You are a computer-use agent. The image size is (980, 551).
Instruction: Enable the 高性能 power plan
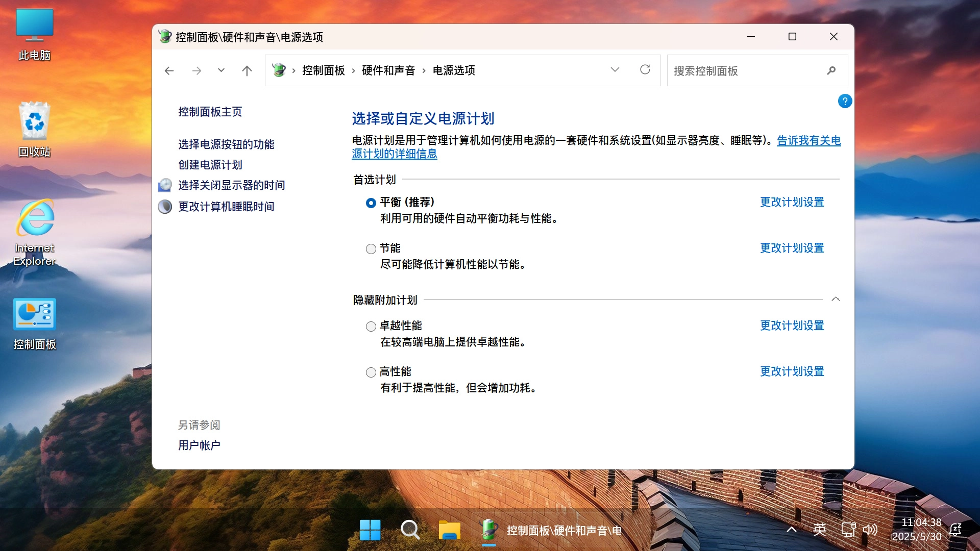[x=371, y=372]
